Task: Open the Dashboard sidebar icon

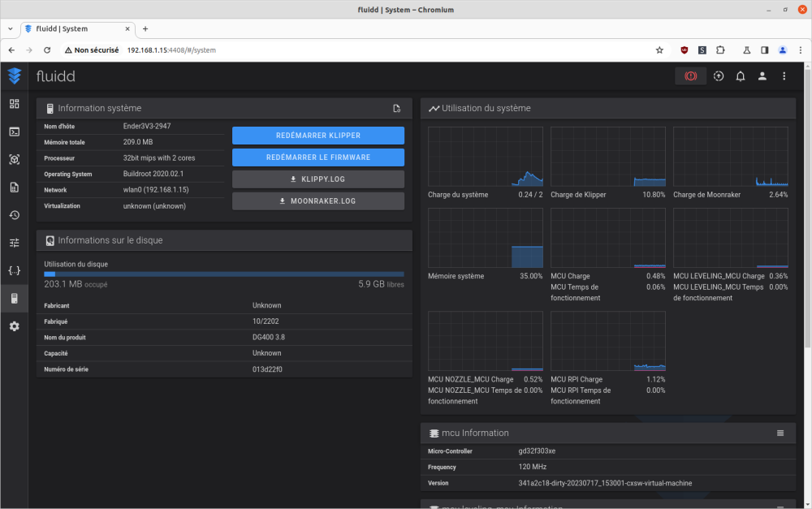Action: (15, 104)
